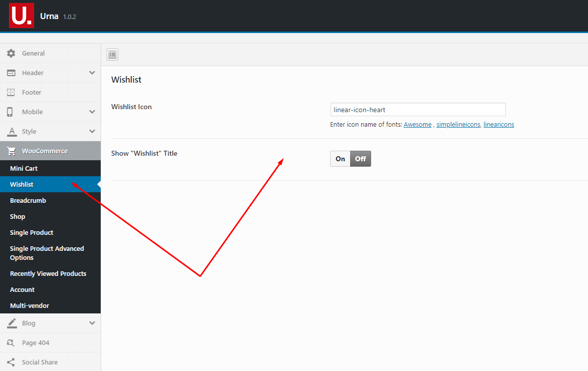Click the Urna red logo icon
Image resolution: width=588 pixels, height=371 pixels.
coord(22,16)
